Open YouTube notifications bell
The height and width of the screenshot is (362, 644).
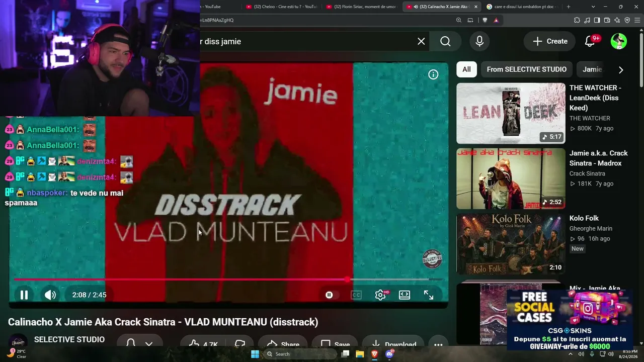pyautogui.click(x=590, y=41)
